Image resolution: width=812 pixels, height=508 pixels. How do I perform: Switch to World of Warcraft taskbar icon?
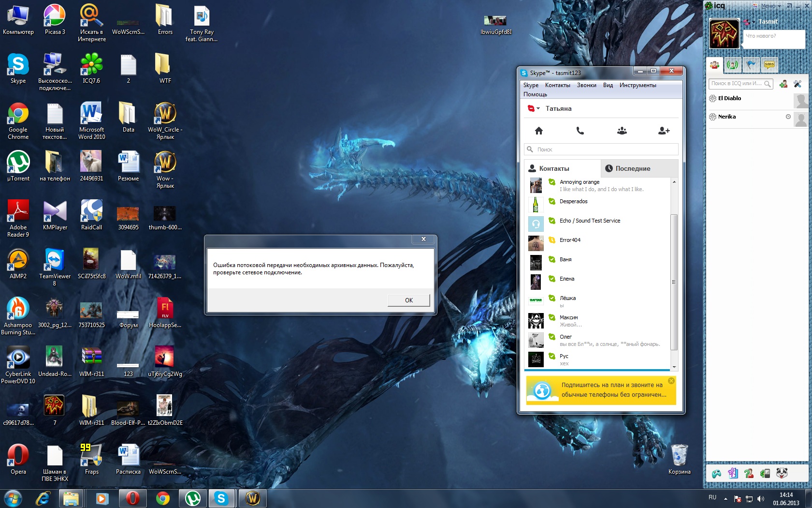(x=253, y=498)
